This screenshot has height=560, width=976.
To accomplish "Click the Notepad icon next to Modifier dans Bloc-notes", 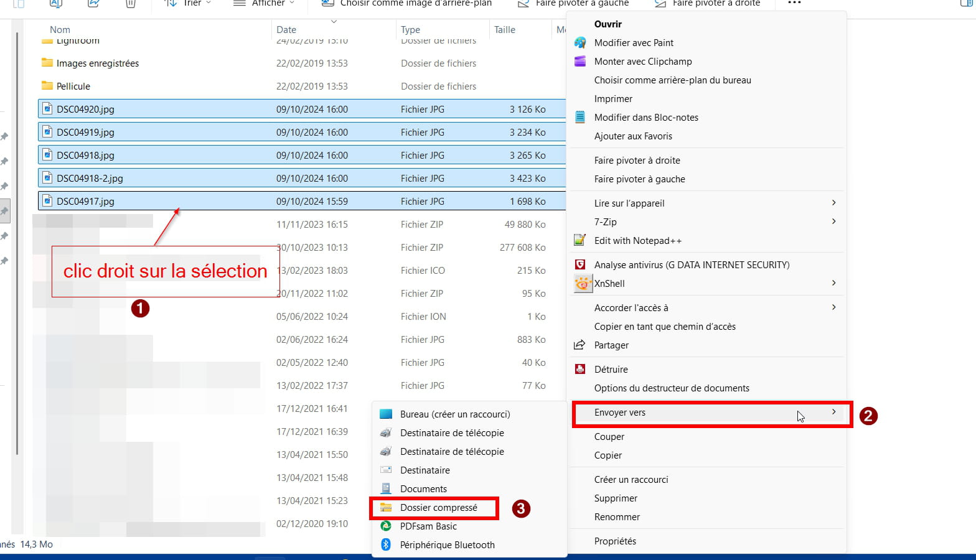I will pos(580,118).
